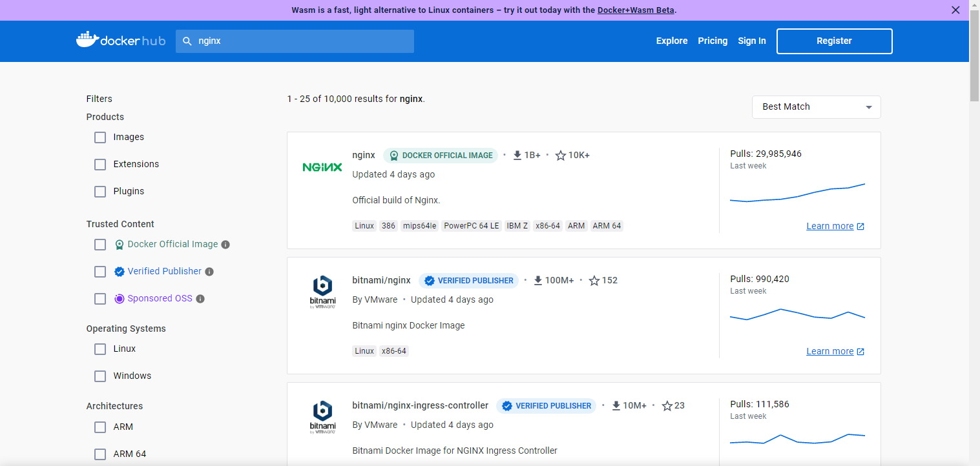This screenshot has width=980, height=466.
Task: Tick the ARM architecture checkbox
Action: tap(100, 427)
